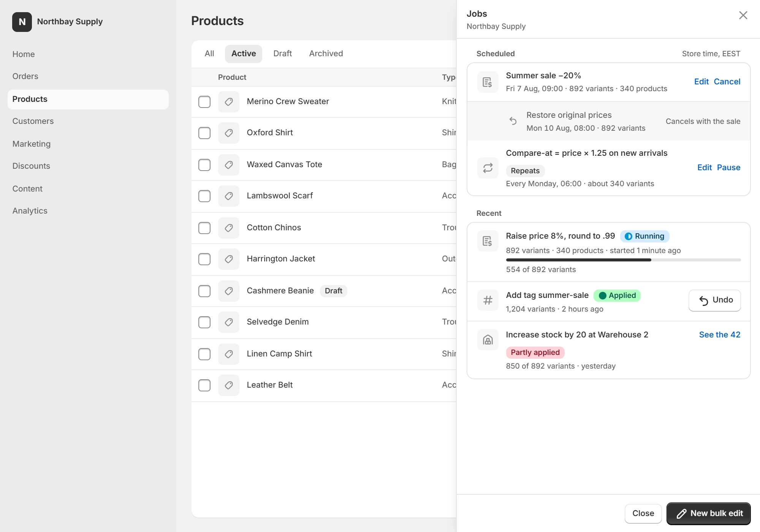760x532 pixels.
Task: Navigate to Marketing section
Action: click(88, 144)
